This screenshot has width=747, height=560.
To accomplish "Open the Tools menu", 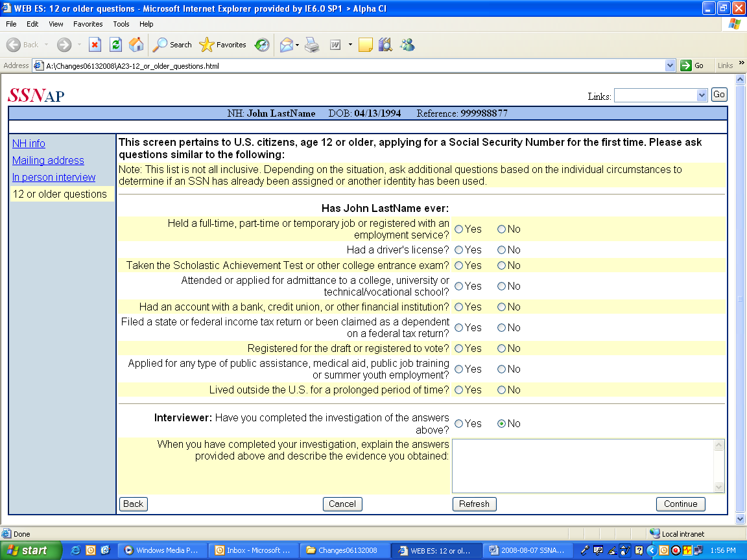I will (121, 24).
